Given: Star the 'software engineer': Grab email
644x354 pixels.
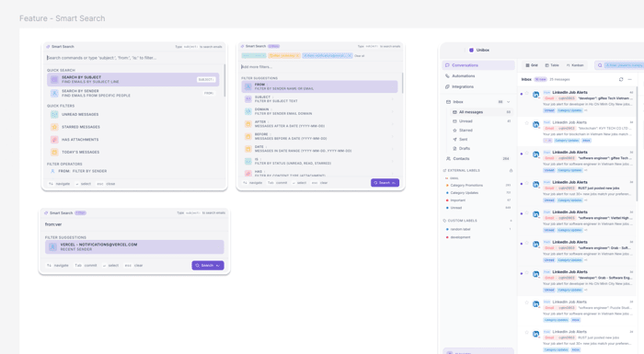Looking at the screenshot, I should (x=527, y=243).
